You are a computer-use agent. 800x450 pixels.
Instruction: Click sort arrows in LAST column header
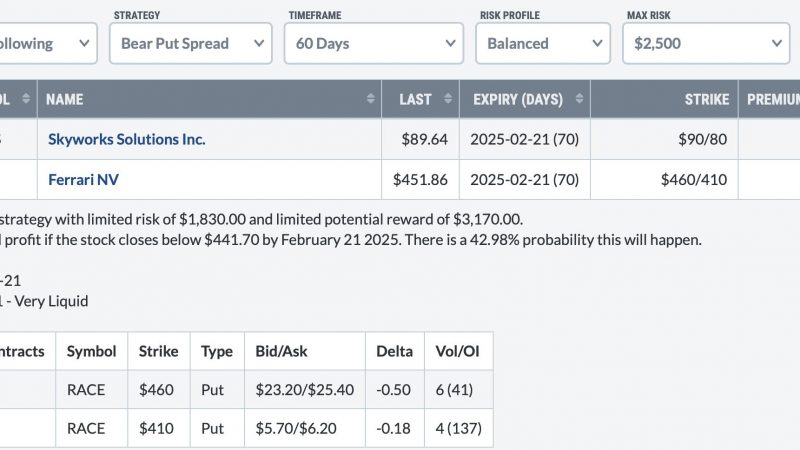click(448, 99)
